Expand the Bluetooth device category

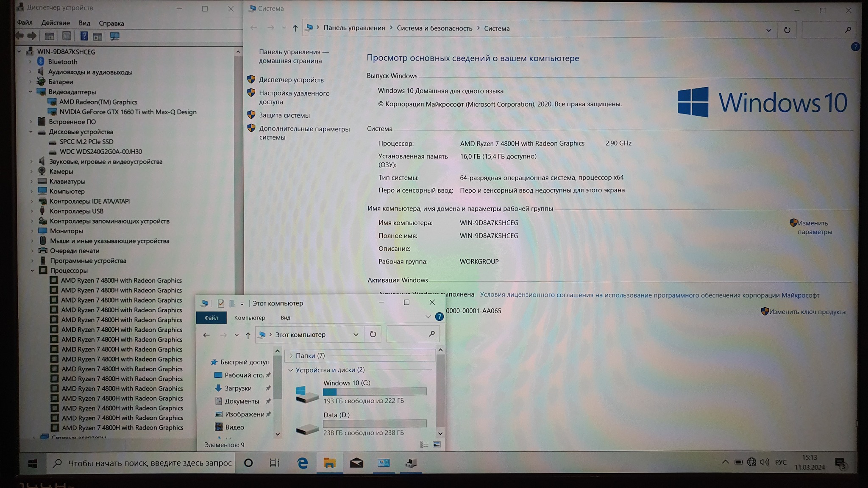tap(30, 62)
